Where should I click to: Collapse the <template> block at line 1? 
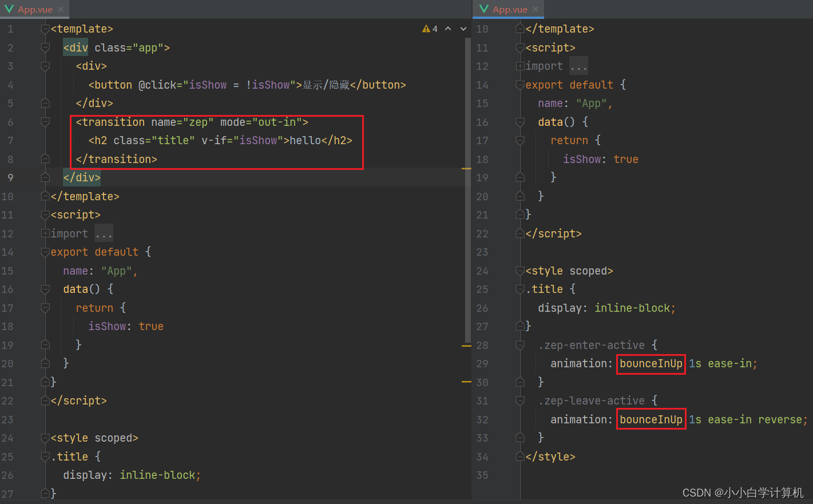point(45,29)
